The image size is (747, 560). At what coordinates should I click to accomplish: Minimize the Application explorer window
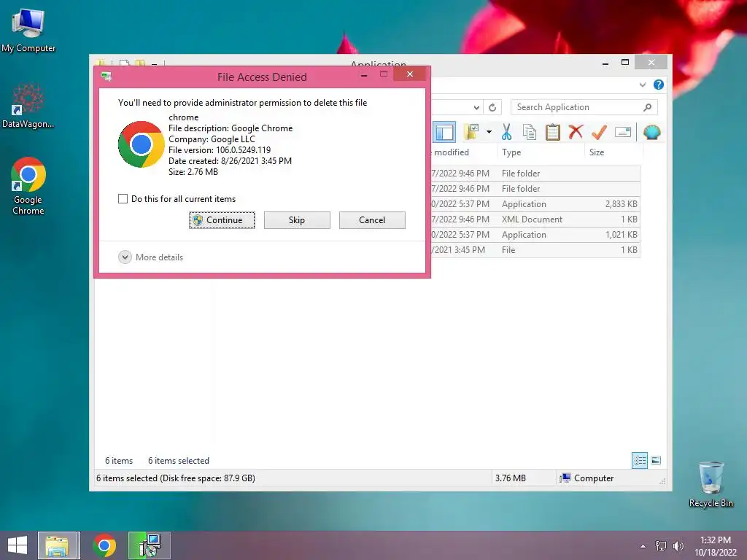tap(605, 63)
